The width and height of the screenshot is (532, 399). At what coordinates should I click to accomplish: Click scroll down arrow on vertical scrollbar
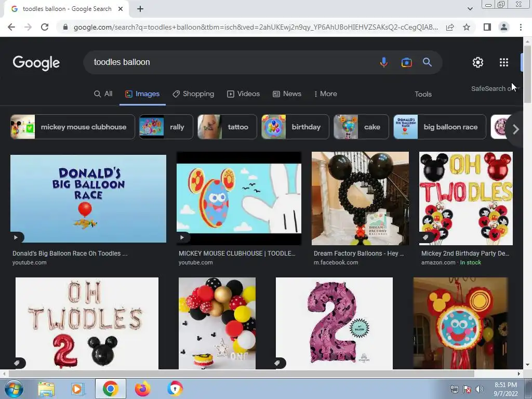pyautogui.click(x=527, y=365)
